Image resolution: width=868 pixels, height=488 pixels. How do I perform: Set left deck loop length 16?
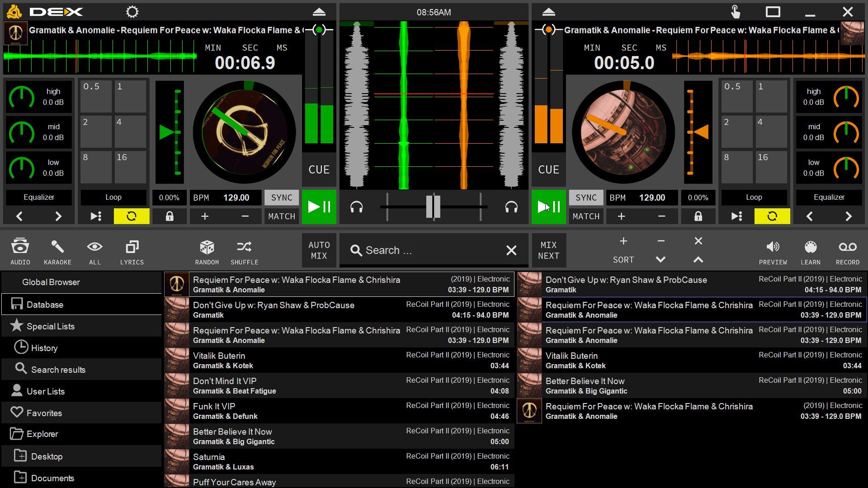coord(131,167)
